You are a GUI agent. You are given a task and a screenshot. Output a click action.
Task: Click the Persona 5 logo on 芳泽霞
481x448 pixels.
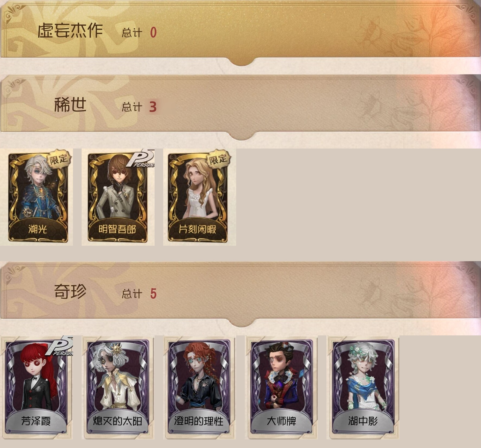(x=59, y=346)
